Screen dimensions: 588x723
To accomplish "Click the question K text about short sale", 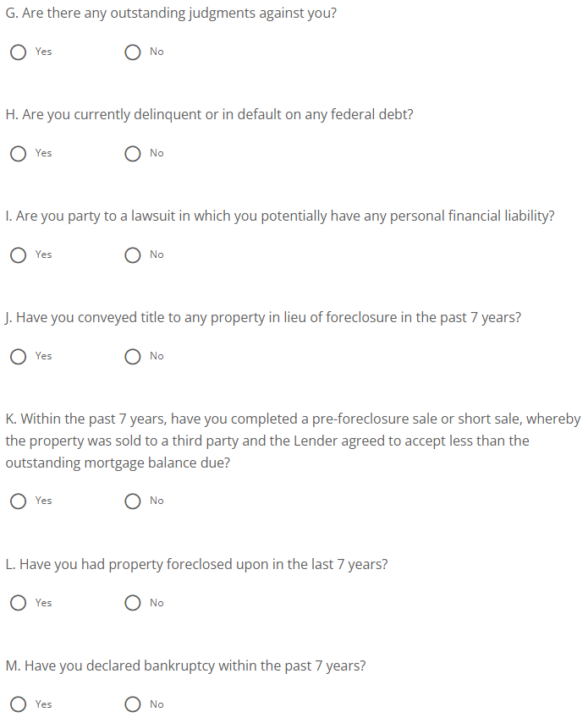I will point(293,441).
